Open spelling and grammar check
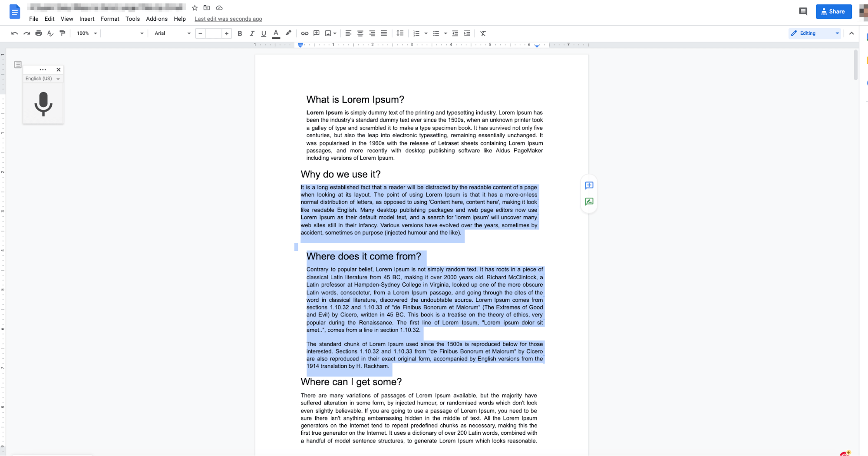Screen dimensions: 868x456 [50, 33]
